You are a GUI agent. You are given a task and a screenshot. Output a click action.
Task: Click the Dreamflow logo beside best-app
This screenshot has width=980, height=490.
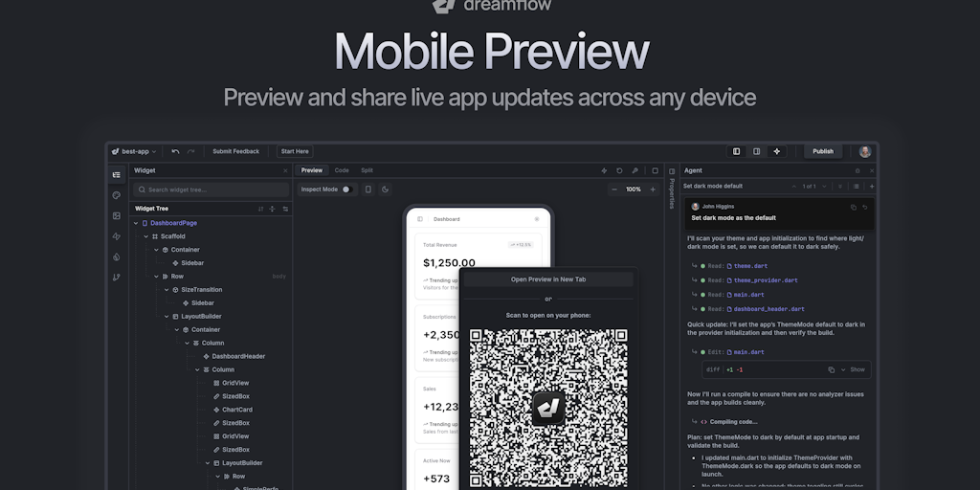[115, 151]
